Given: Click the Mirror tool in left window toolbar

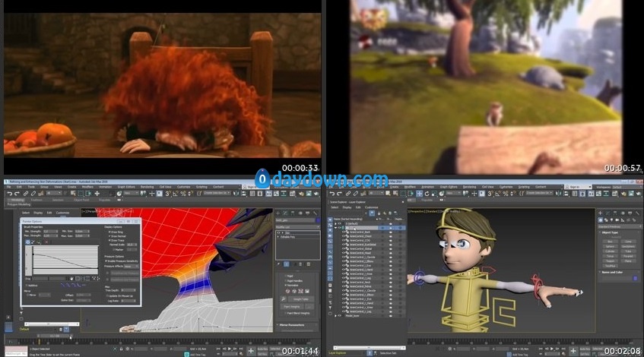Looking at the screenshot, I should 236,193.
